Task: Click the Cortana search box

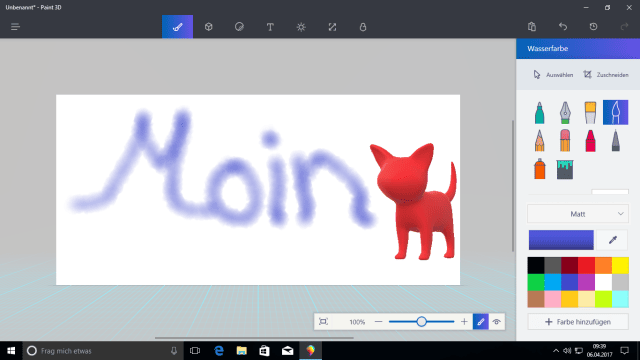Action: click(x=102, y=351)
